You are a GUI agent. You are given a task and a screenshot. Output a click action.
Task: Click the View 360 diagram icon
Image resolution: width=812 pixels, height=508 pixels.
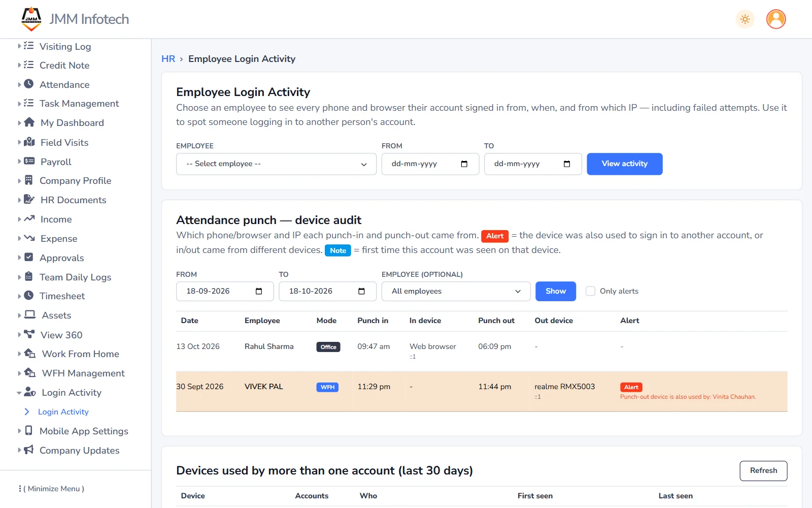pos(29,334)
